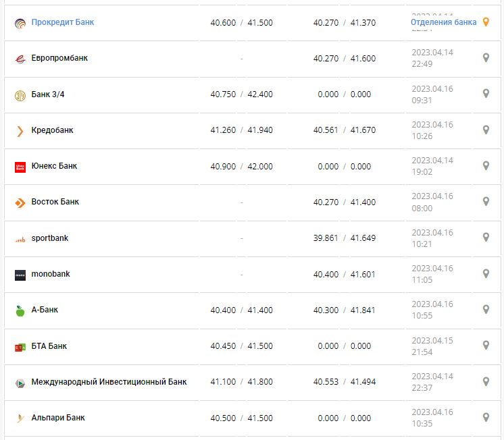Click the ProCredit Bank logo icon
504x440 pixels.
(20, 23)
